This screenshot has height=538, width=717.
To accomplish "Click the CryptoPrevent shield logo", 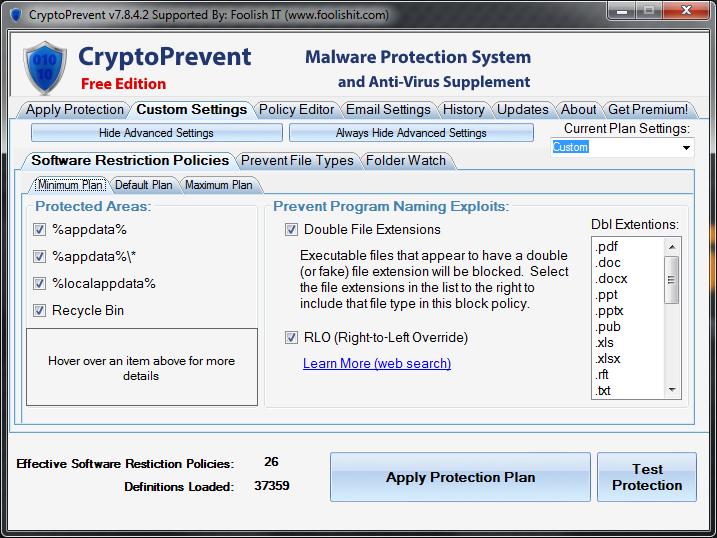I will [44, 68].
